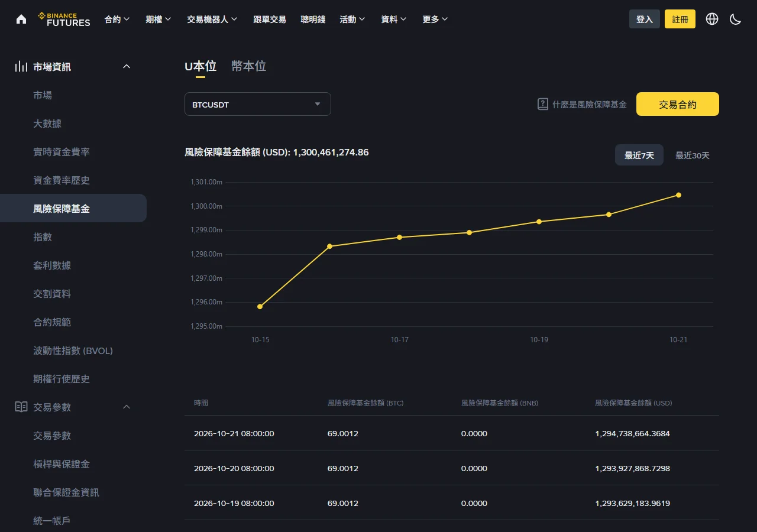
Task: Open 聰明錢 in the top navigation
Action: [x=313, y=20]
